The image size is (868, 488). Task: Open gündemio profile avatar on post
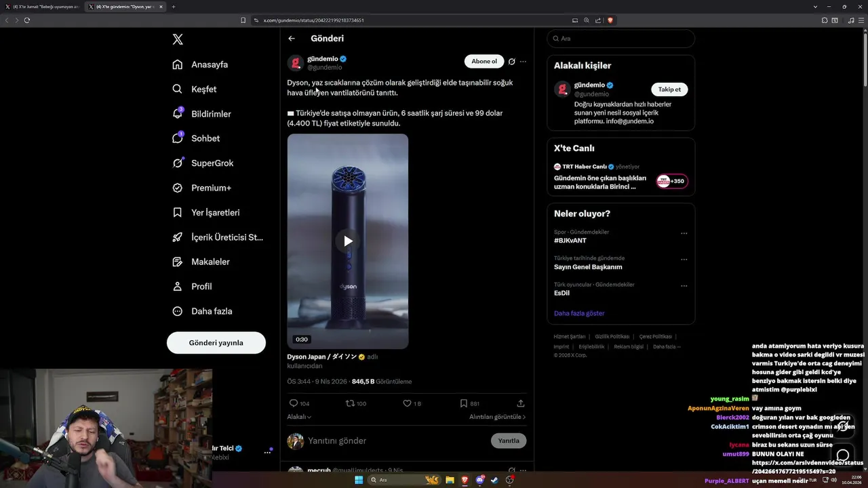click(x=295, y=63)
